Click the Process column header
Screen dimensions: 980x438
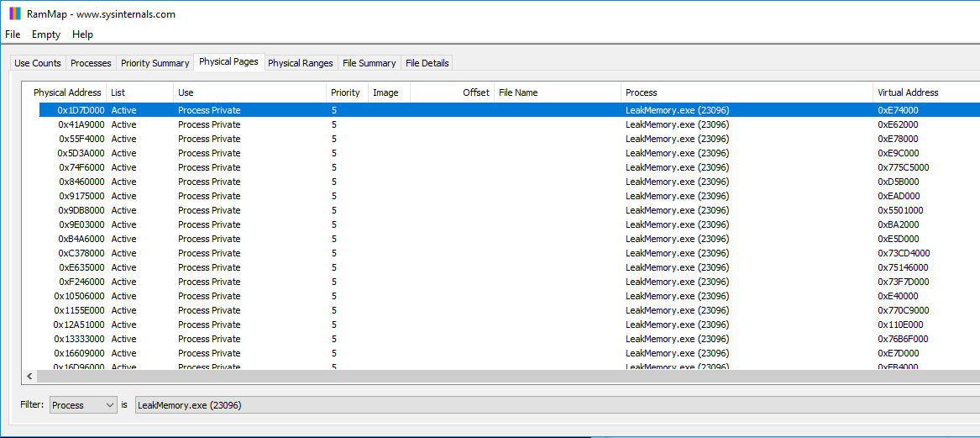(x=642, y=92)
